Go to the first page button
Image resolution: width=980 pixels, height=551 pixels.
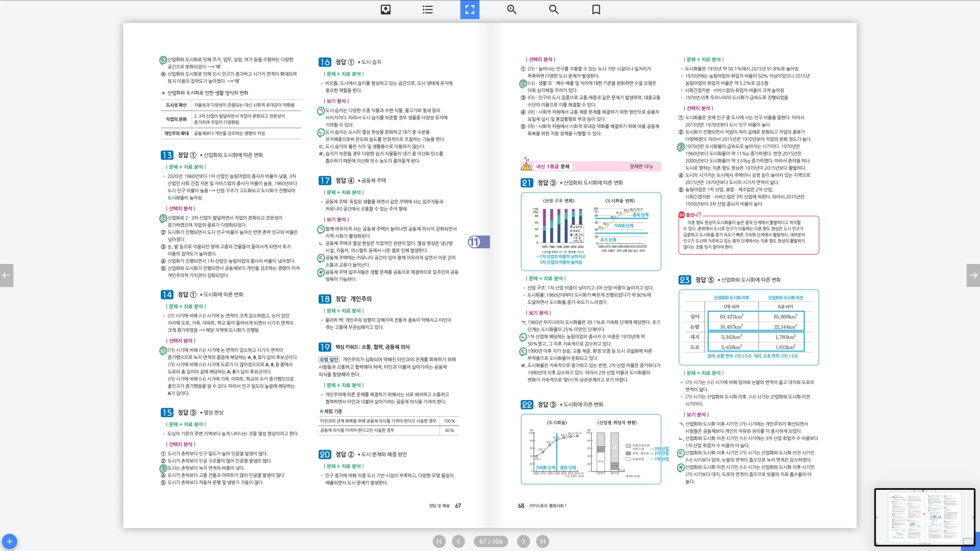[x=439, y=541]
